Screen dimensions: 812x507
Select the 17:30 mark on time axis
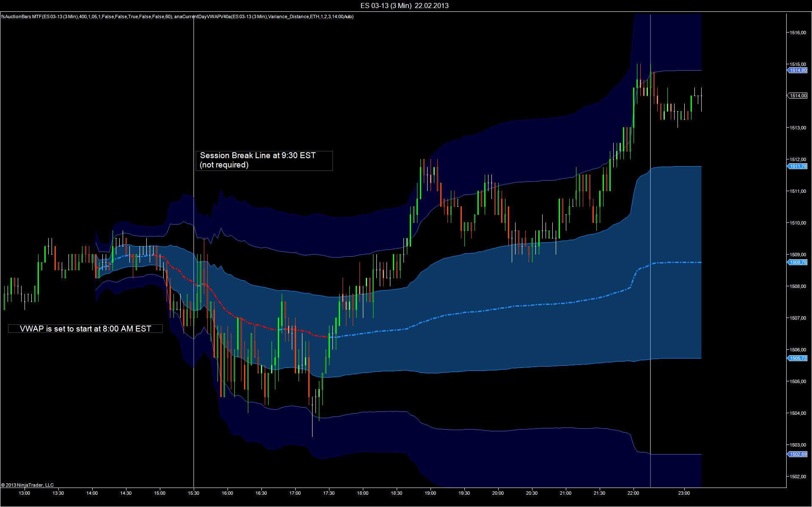pos(329,493)
